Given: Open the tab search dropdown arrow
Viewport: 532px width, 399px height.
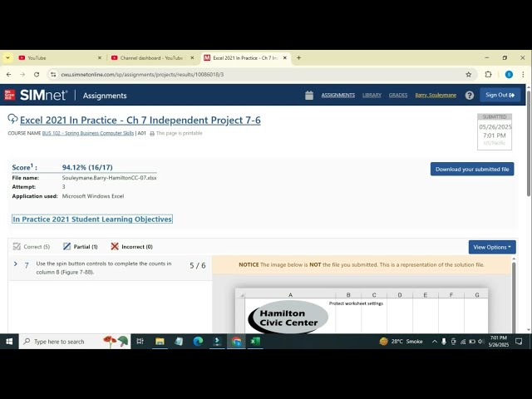Looking at the screenshot, I should 7,58.
